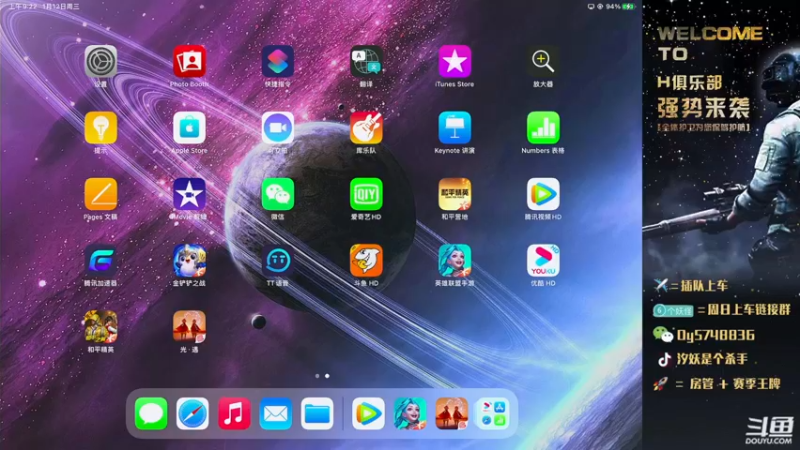Open the blue video camera app
This screenshot has height=450, width=800.
point(278,128)
